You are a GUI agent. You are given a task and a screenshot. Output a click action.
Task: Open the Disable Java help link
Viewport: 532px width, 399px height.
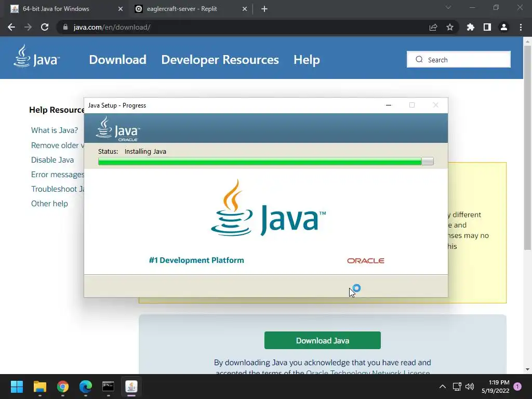pyautogui.click(x=52, y=160)
